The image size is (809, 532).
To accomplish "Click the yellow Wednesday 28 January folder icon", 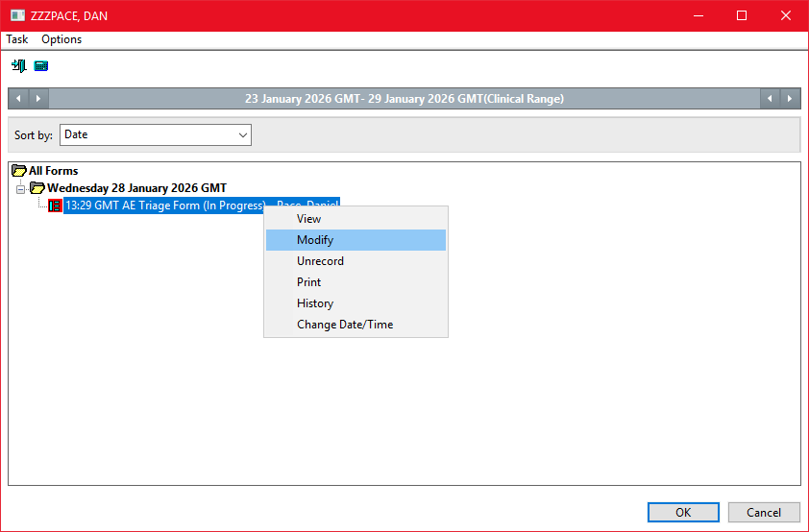I will coord(37,188).
